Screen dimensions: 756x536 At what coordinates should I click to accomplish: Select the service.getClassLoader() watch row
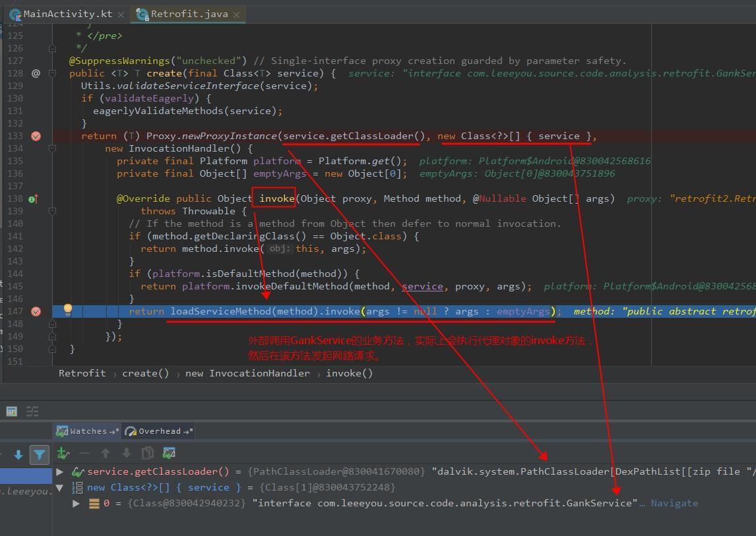pos(404,471)
